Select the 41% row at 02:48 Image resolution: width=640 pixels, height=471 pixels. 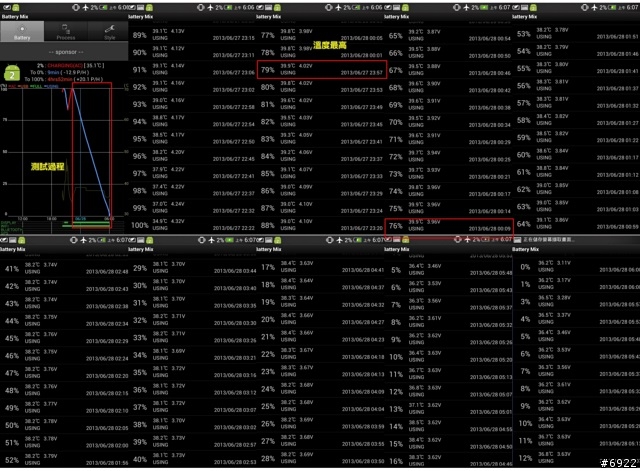point(64,269)
